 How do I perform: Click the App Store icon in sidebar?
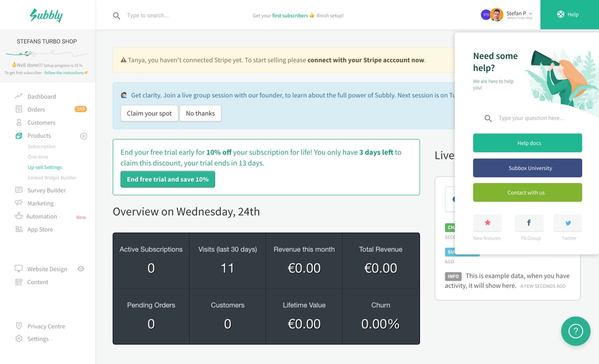click(19, 229)
